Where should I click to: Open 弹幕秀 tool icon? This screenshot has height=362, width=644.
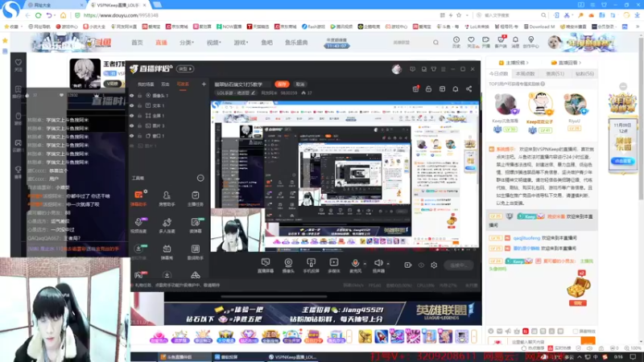167,252
